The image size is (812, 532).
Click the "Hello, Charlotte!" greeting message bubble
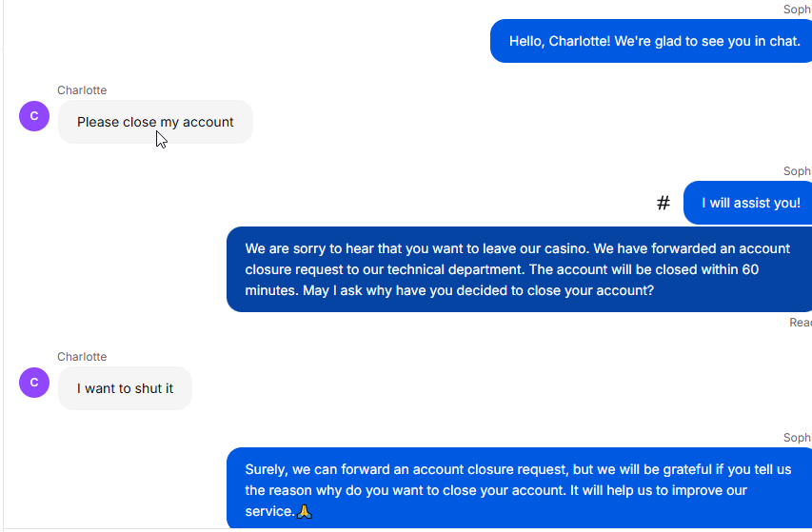[651, 41]
